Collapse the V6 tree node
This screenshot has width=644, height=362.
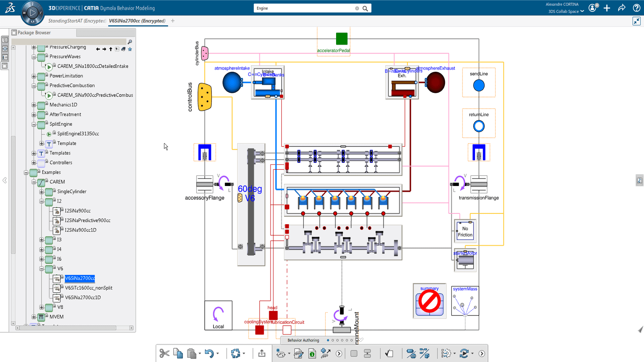click(x=41, y=268)
